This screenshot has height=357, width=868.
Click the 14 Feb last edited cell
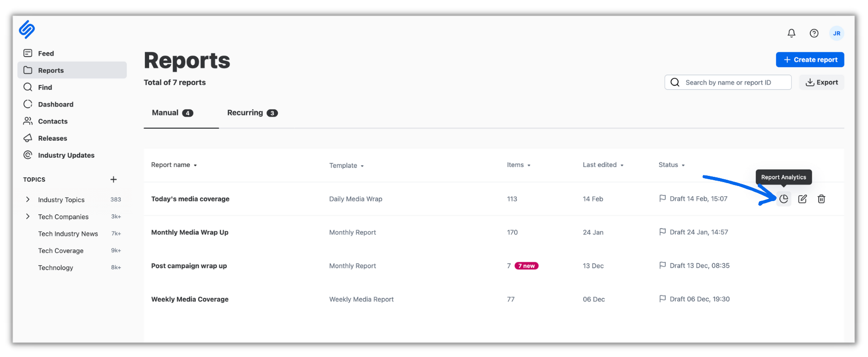point(593,199)
